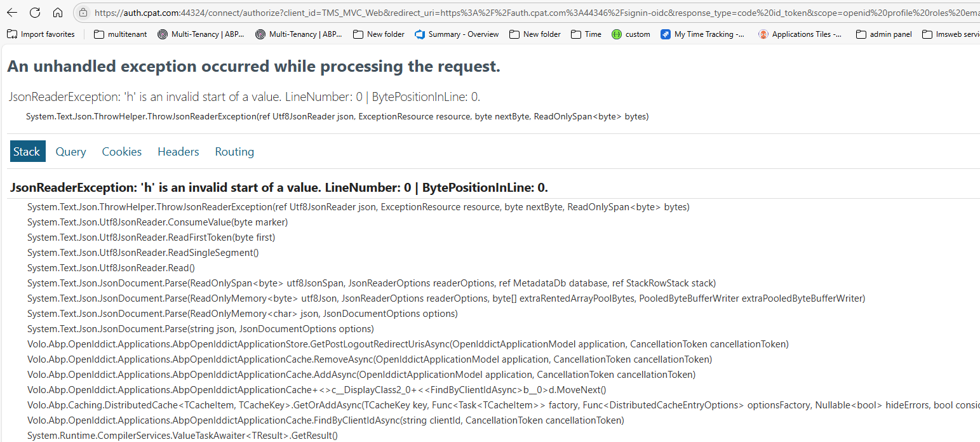Show the Cookies tab
Screen dimensions: 980x442
pyautogui.click(x=122, y=152)
